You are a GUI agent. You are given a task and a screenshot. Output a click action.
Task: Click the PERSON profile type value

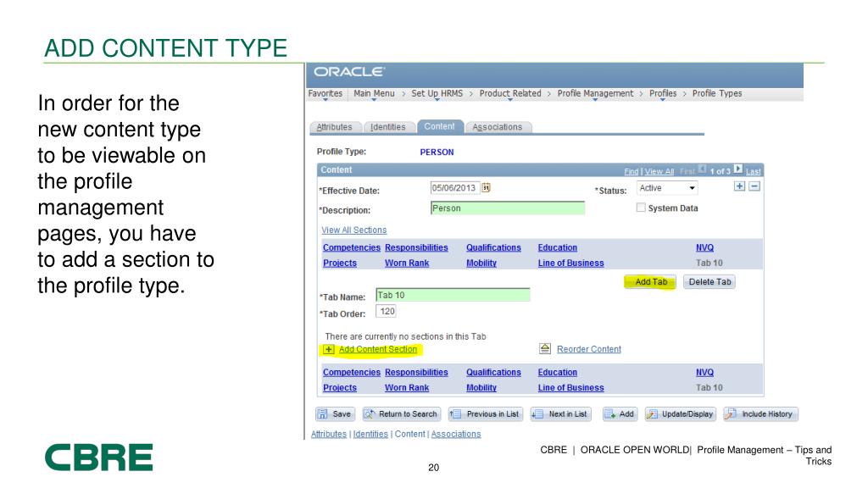click(x=437, y=152)
